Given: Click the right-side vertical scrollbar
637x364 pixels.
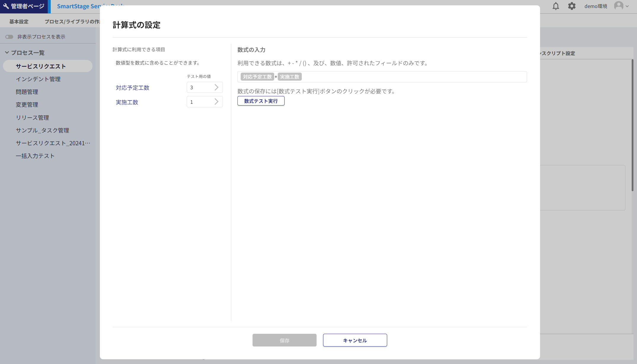Looking at the screenshot, I should click(x=632, y=124).
